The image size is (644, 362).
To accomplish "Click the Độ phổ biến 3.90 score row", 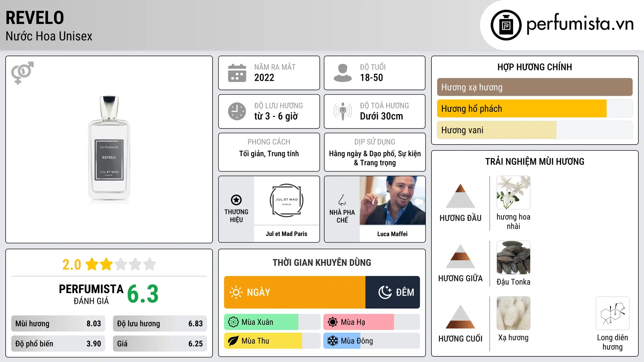I will click(58, 344).
